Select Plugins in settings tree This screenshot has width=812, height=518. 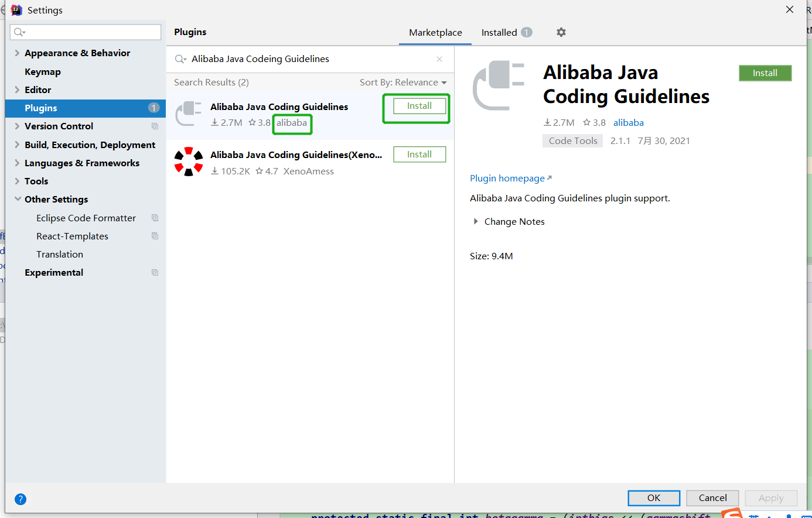point(86,108)
